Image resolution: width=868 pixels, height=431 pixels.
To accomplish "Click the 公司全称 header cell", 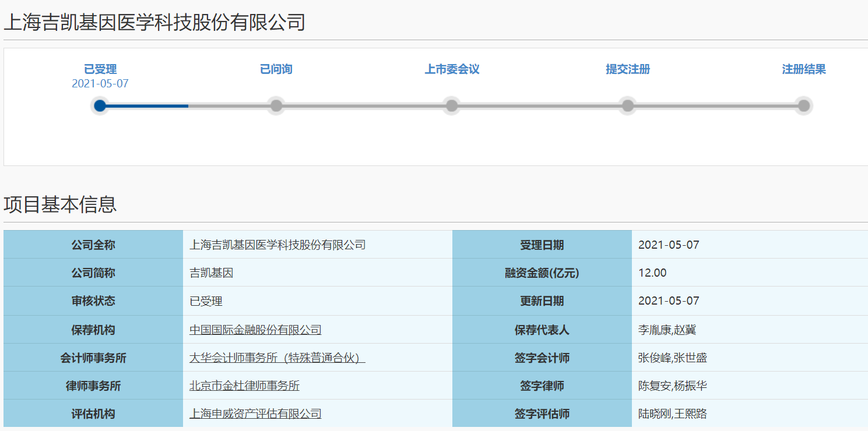I will (x=93, y=245).
